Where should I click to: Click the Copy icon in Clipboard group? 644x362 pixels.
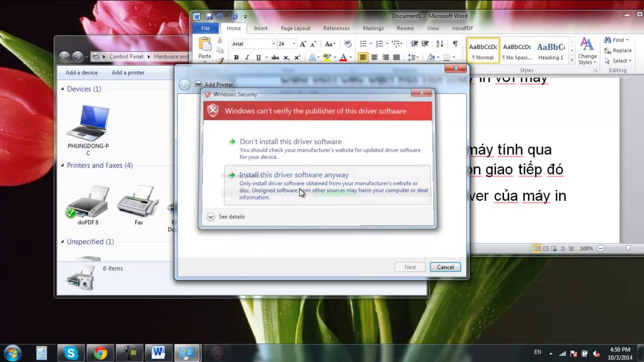click(220, 50)
